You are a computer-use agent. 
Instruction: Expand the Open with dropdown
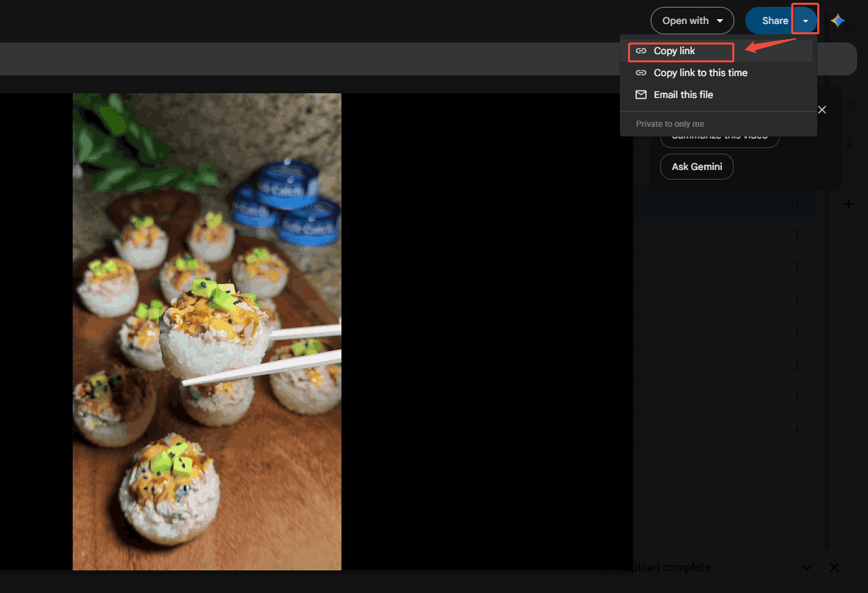pyautogui.click(x=692, y=21)
